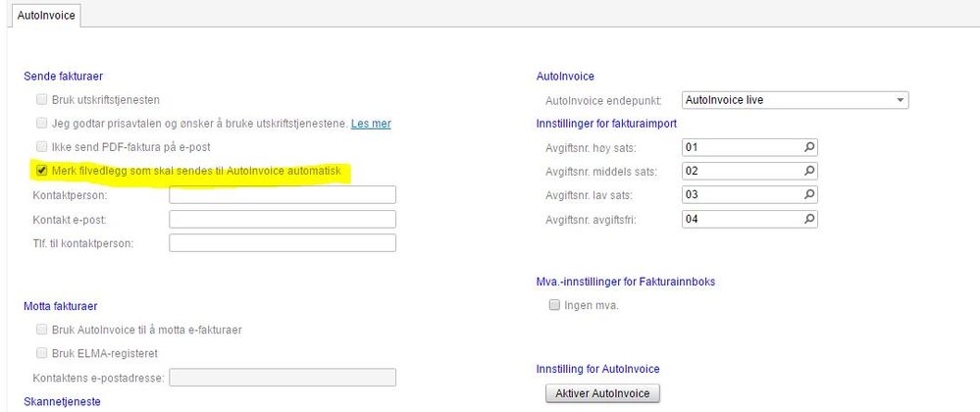Click Mva.-innstillinger for Fakturainnboks heading
This screenshot has height=412, width=980.
click(x=626, y=282)
